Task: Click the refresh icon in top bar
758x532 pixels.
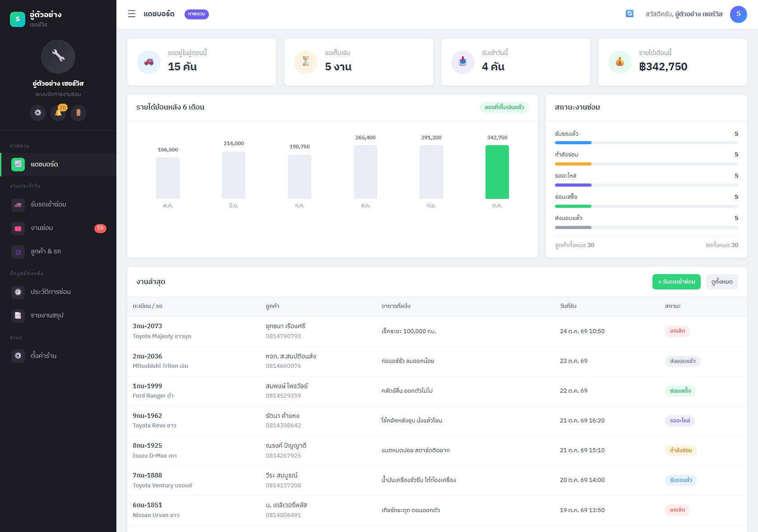Action: 629,14
